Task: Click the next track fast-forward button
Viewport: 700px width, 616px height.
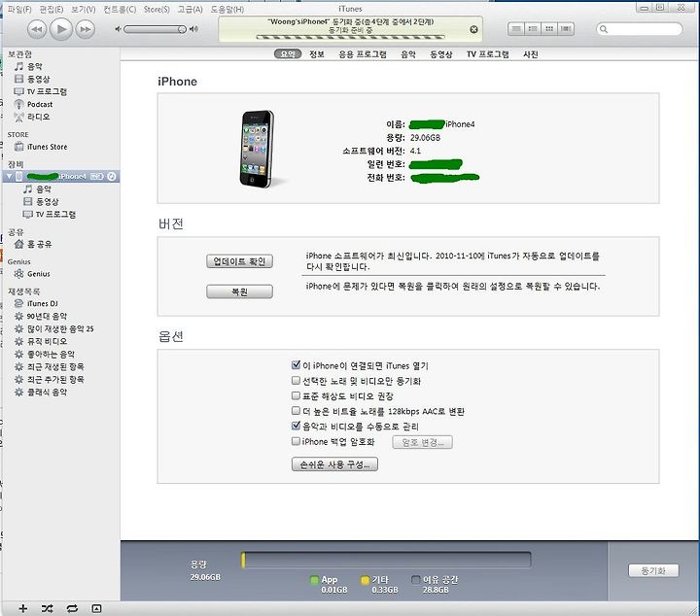Action: tap(85, 29)
